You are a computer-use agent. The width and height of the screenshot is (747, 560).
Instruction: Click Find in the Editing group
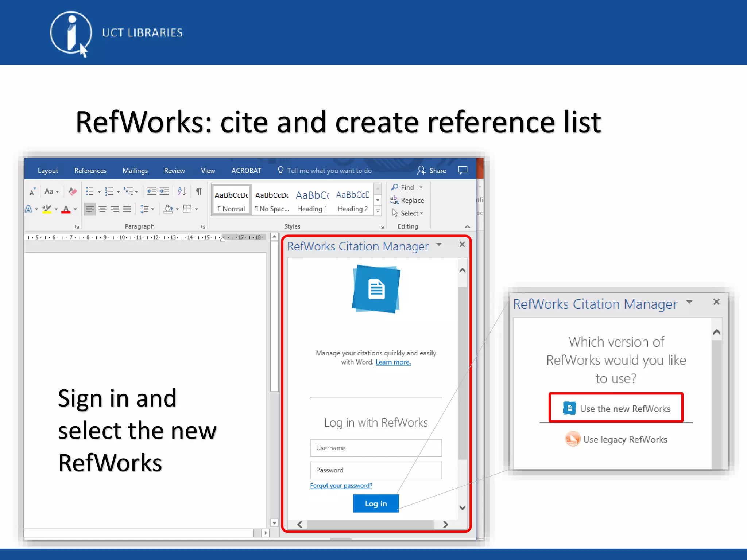click(403, 187)
